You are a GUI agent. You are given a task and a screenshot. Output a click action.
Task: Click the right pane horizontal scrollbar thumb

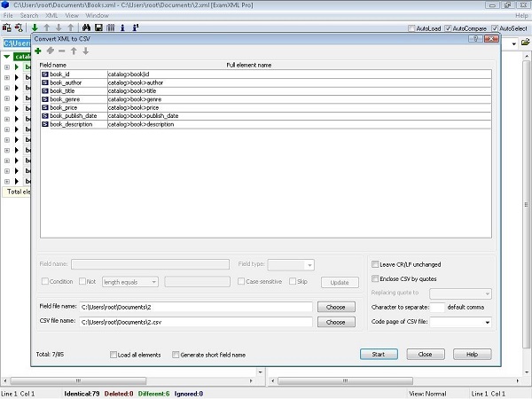tap(346, 380)
